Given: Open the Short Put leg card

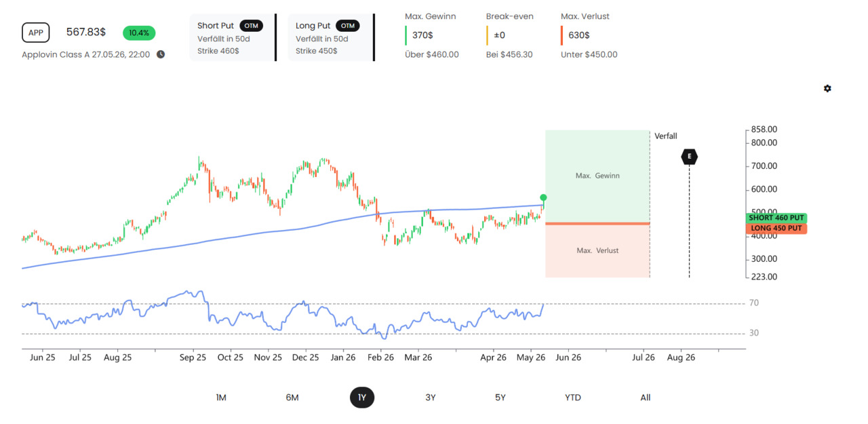Looking at the screenshot, I should (232, 38).
